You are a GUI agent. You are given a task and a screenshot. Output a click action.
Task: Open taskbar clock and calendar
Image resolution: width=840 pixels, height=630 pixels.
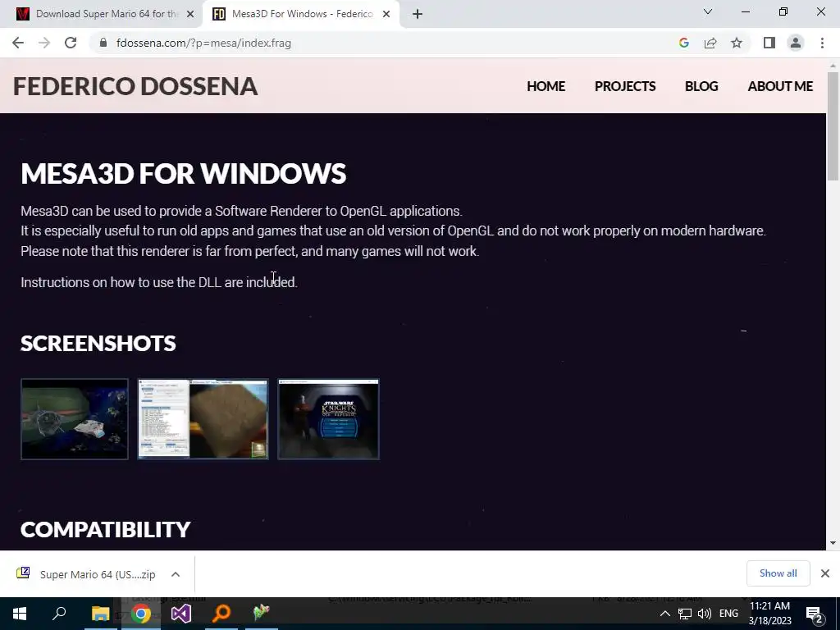pos(769,614)
